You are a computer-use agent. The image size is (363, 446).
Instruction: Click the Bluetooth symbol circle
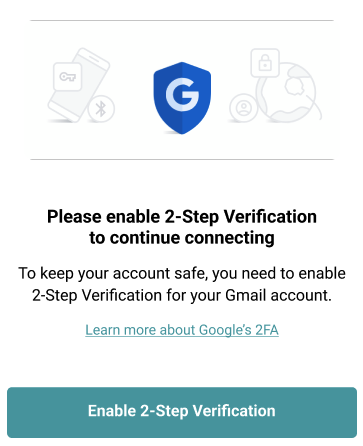pos(101,109)
